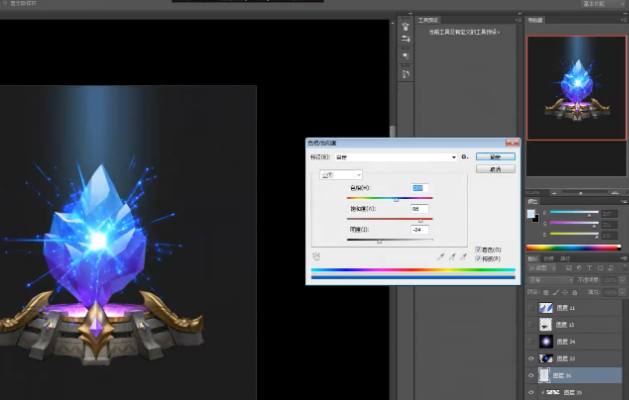629x400 pixels.
Task: Click the Navigator preview thumbnail
Action: point(576,88)
